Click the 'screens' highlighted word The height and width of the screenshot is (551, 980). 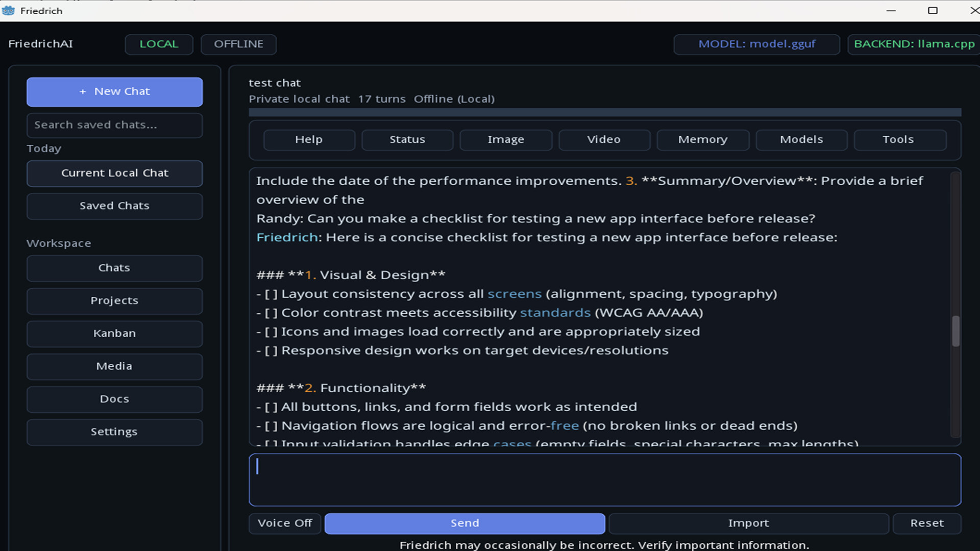click(x=514, y=294)
